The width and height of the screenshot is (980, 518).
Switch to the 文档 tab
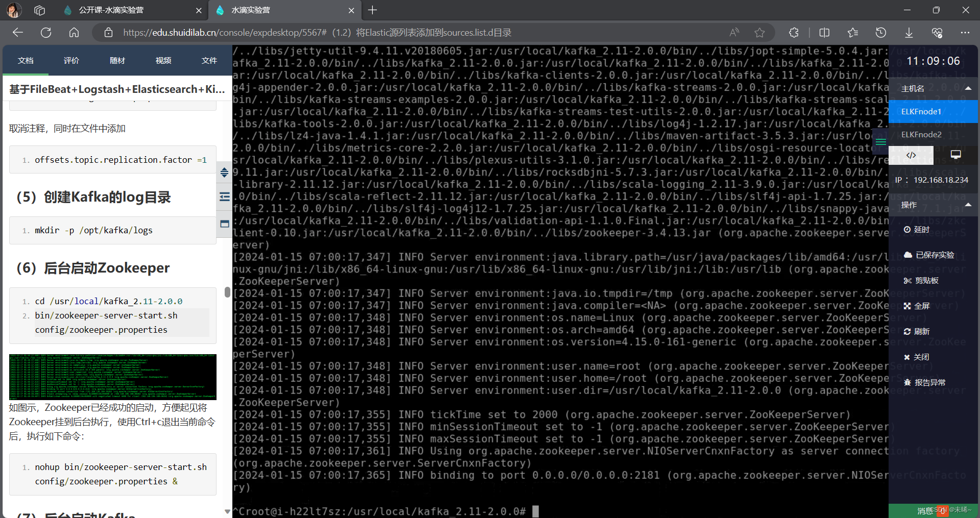point(26,61)
